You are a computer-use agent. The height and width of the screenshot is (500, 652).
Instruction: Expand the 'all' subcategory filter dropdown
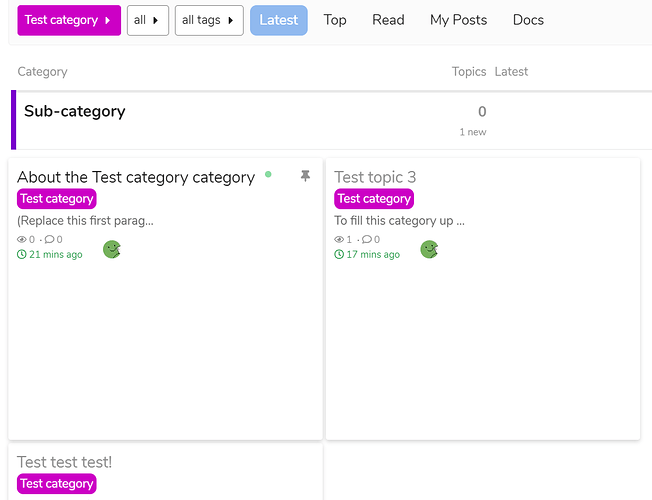click(148, 20)
